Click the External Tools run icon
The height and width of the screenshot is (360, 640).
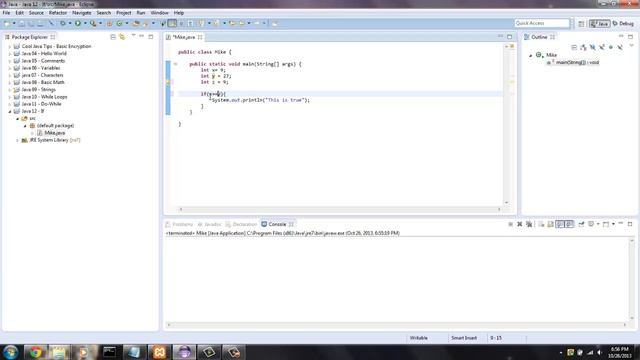tap(93, 23)
